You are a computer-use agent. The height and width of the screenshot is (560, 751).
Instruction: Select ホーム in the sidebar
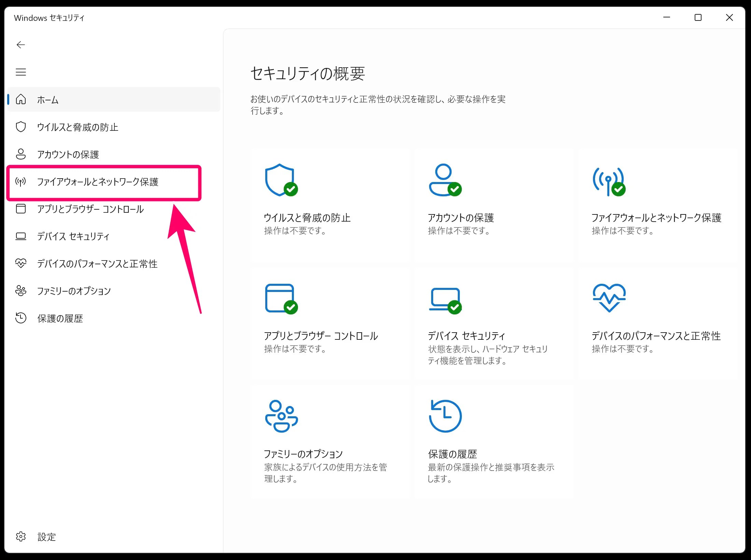(48, 100)
